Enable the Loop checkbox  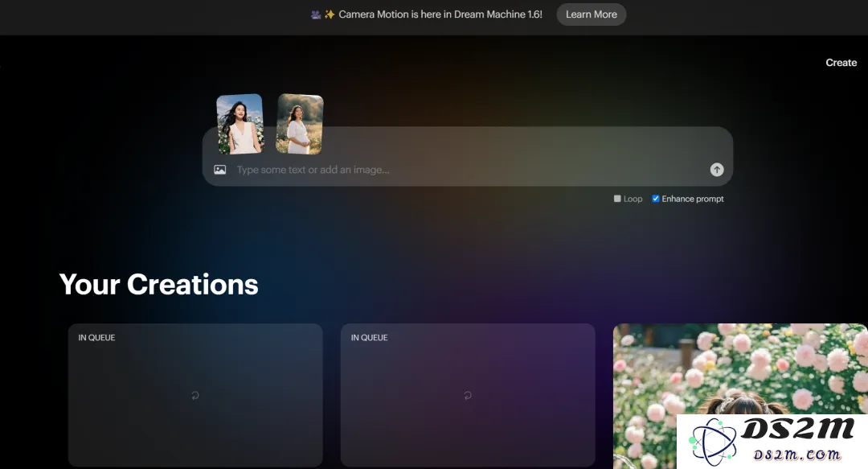[617, 199]
